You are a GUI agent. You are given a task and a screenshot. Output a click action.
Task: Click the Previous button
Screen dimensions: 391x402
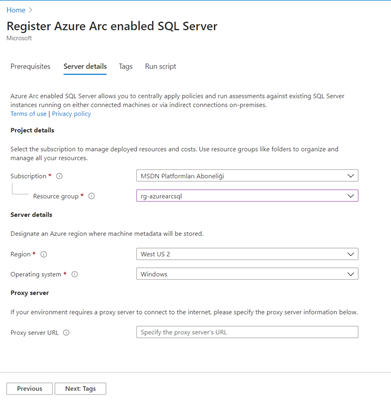[x=29, y=389]
